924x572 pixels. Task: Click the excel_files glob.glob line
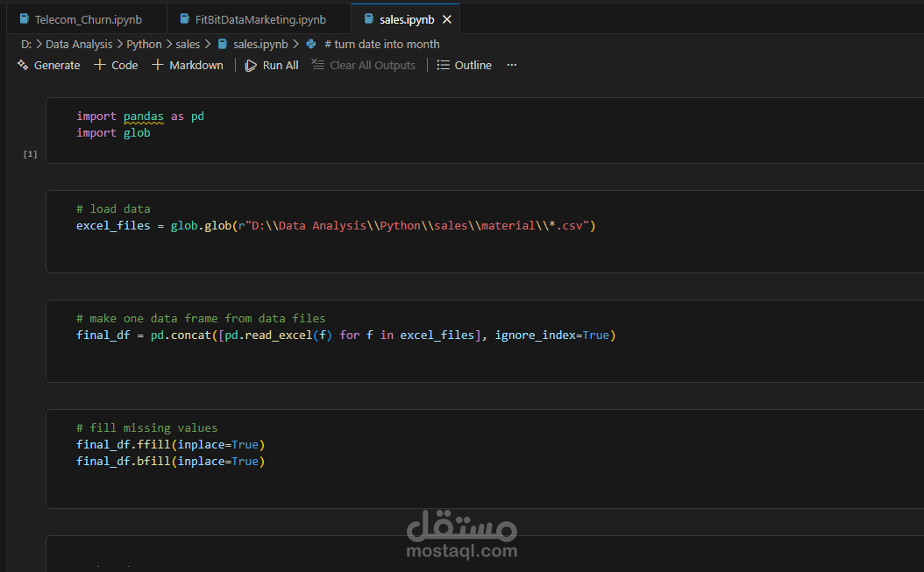pos(336,226)
